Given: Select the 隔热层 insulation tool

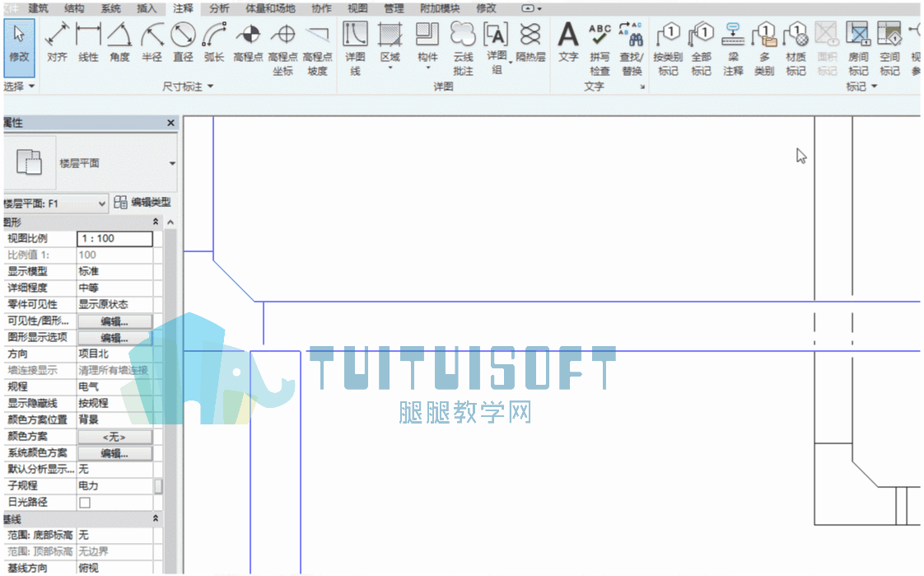Looking at the screenshot, I should pyautogui.click(x=530, y=43).
